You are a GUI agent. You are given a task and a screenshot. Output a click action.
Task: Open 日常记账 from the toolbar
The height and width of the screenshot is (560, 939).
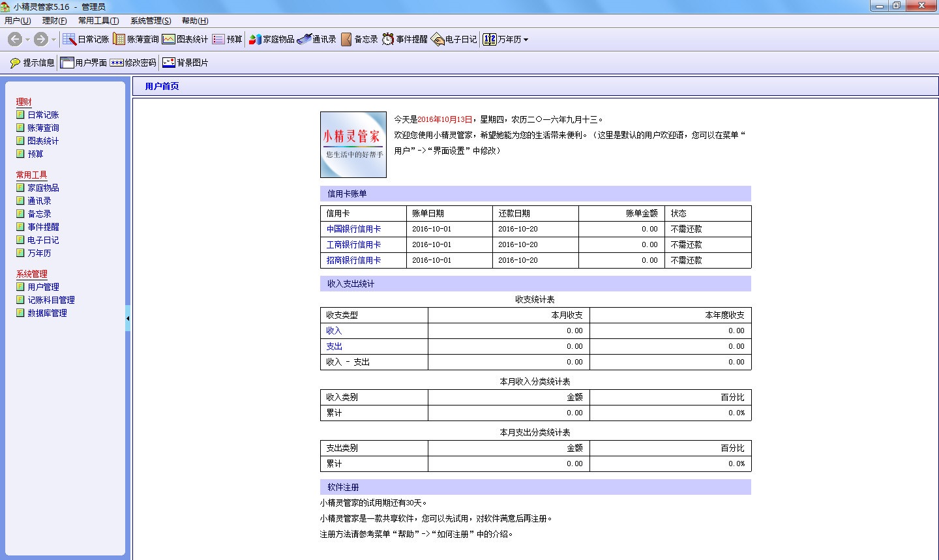(x=86, y=39)
